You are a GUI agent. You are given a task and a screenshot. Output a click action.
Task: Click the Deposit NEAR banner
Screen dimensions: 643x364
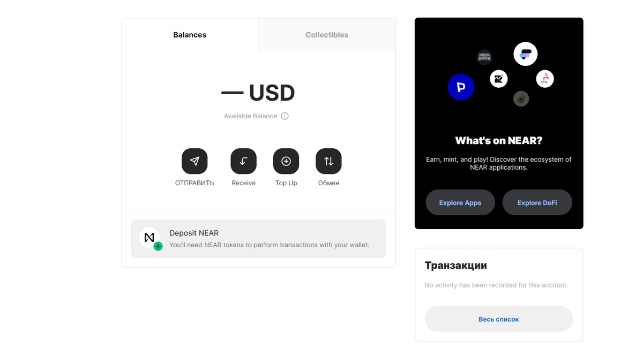(258, 239)
